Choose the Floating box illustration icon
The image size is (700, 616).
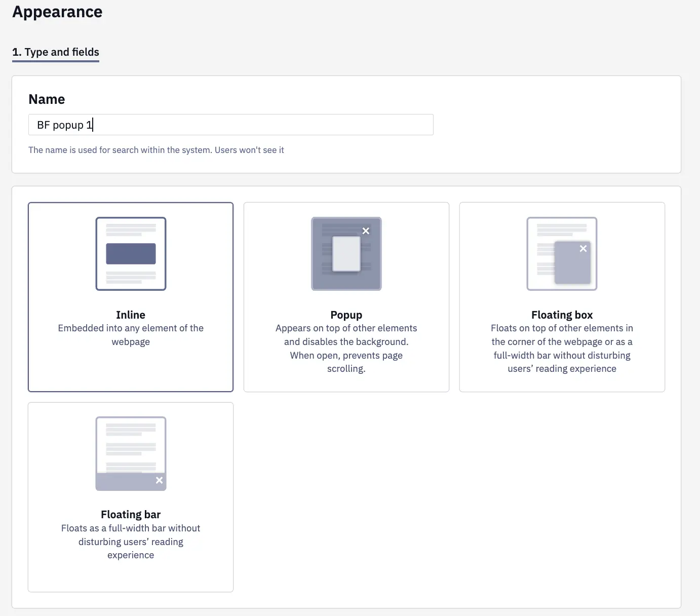click(x=562, y=254)
